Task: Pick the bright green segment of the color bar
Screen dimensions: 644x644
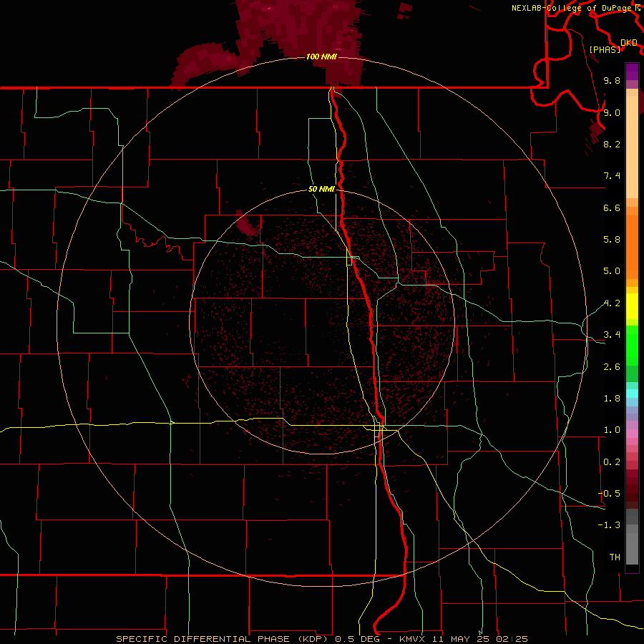Action: 632,345
